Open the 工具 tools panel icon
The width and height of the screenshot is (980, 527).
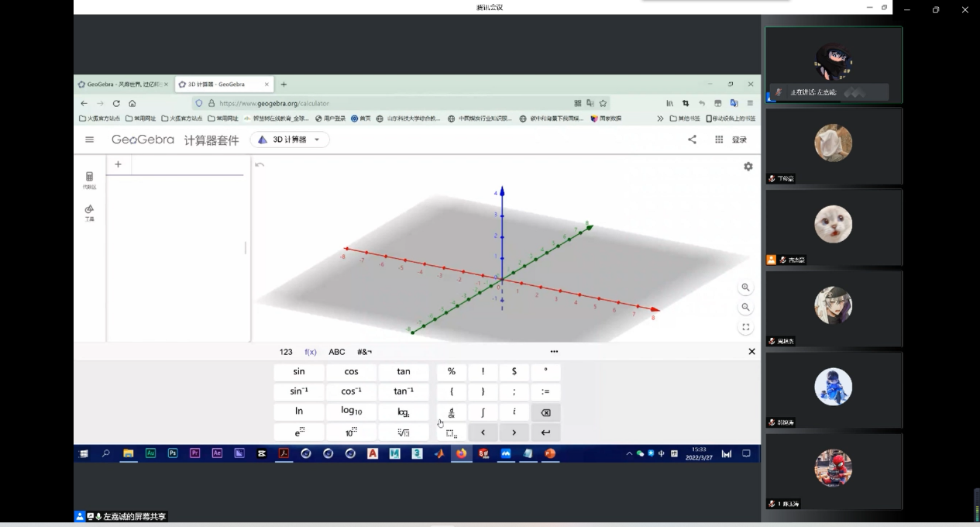(90, 212)
